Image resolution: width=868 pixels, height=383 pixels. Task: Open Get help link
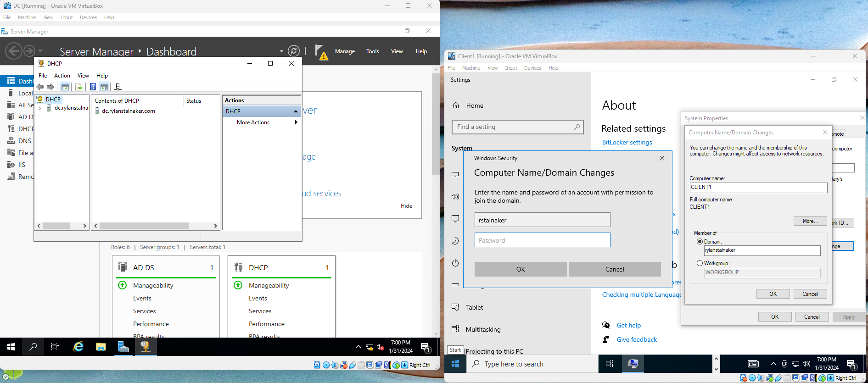628,325
